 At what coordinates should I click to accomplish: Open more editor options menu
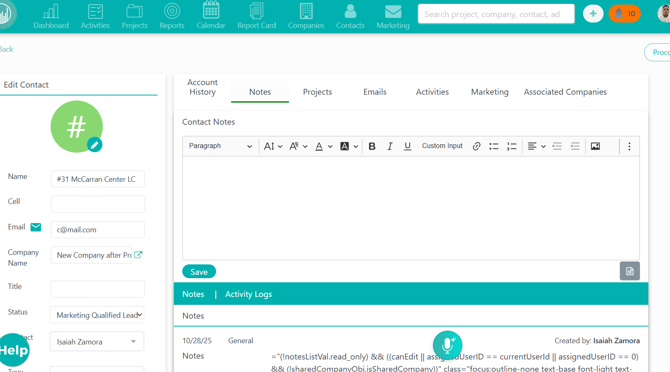[629, 146]
